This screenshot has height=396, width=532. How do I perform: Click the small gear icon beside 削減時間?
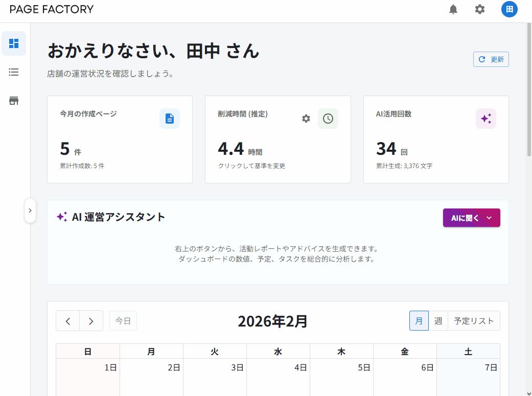click(306, 119)
